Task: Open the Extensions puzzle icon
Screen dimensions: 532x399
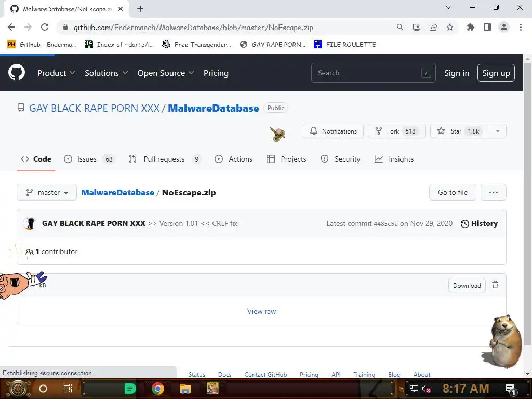Action: [470, 27]
